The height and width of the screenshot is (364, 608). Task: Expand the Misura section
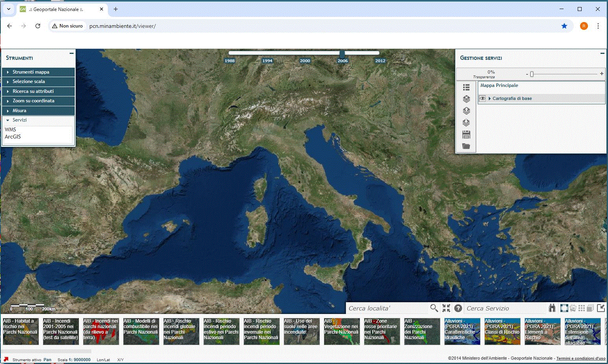[19, 111]
